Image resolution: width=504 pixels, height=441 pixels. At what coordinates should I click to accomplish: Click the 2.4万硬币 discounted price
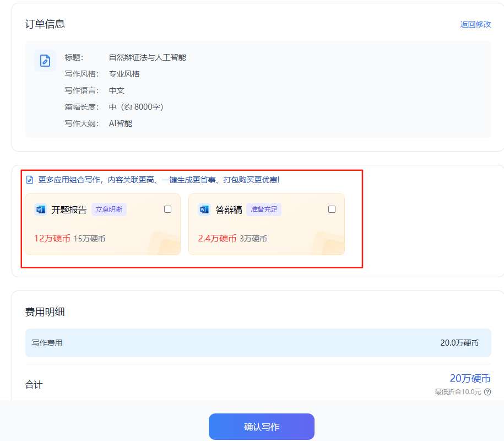pyautogui.click(x=217, y=239)
